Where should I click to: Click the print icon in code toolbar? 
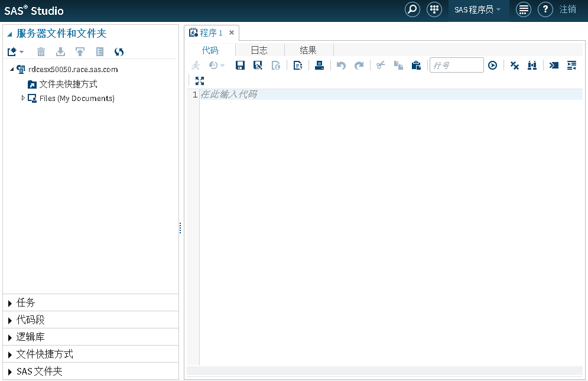[319, 66]
